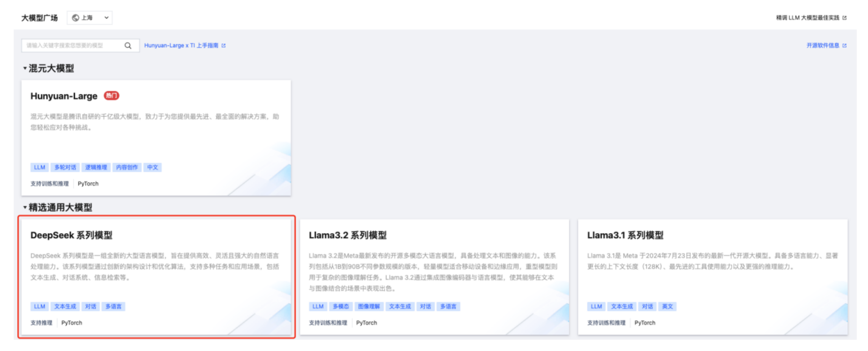
Task: Click the 内容创作 tag on Hunyuan-Large
Action: 127,167
